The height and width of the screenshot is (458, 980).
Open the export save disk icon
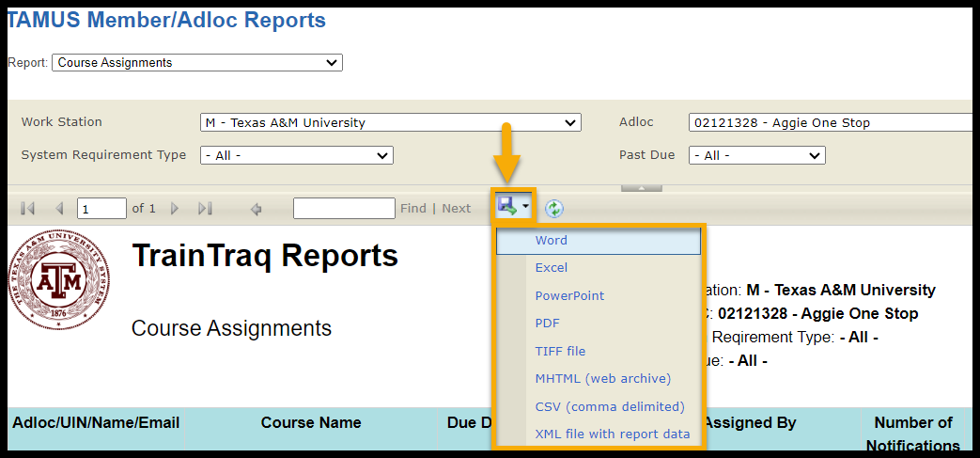point(508,207)
